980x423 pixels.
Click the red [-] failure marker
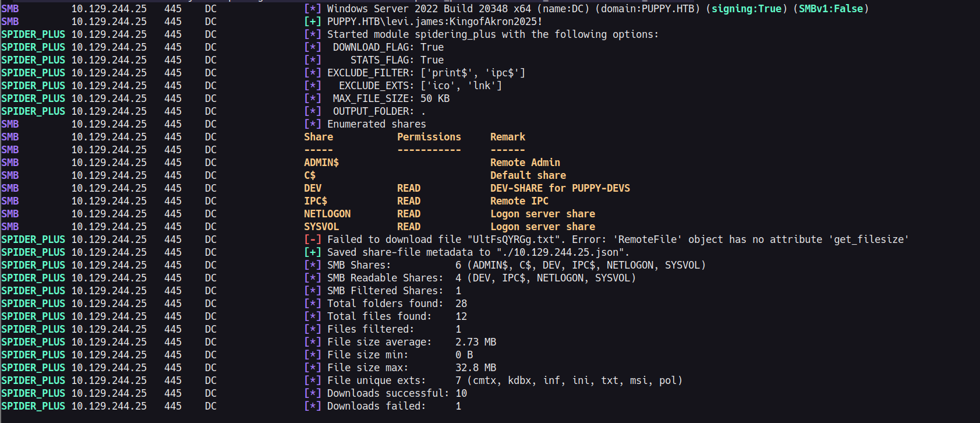click(313, 239)
